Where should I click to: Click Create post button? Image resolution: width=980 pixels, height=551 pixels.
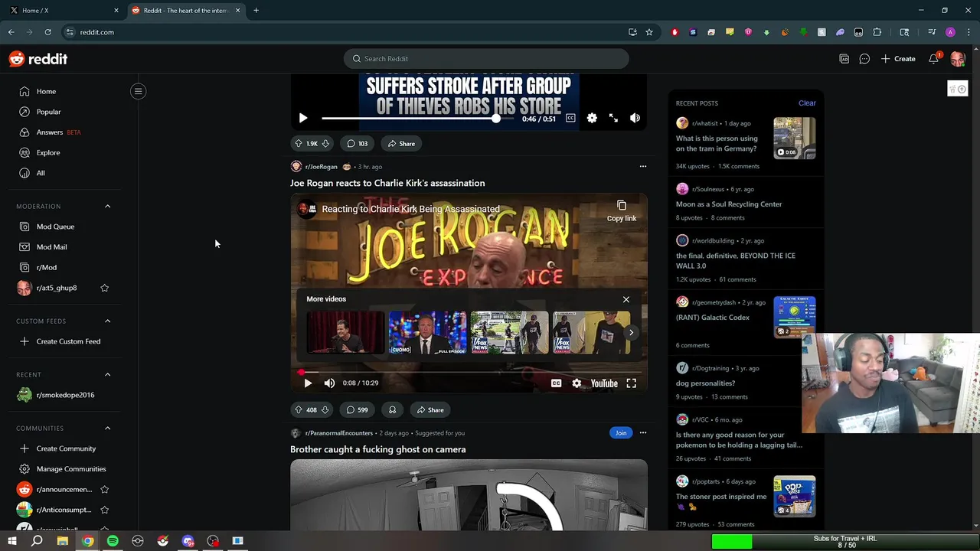pyautogui.click(x=897, y=59)
